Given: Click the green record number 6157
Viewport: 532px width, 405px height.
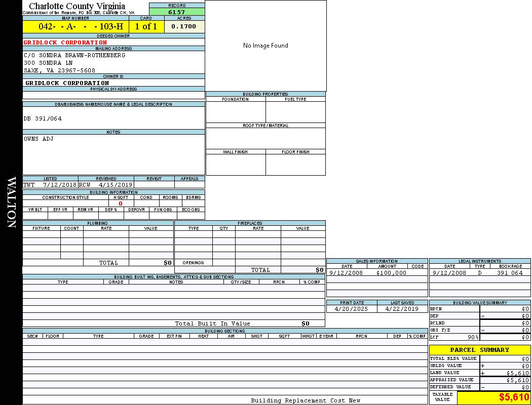Looking at the screenshot, I should (x=177, y=12).
